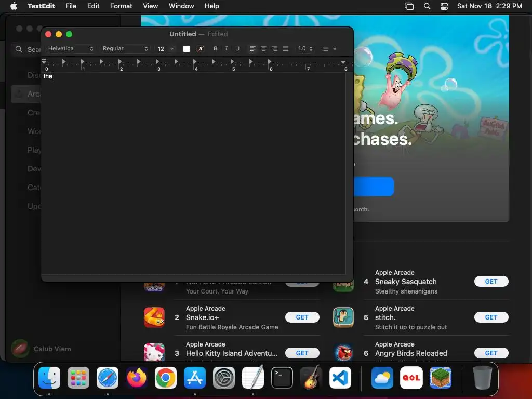Screen dimensions: 532x399
Task: Open Sneaky Sasquatch title link
Action: point(406,282)
